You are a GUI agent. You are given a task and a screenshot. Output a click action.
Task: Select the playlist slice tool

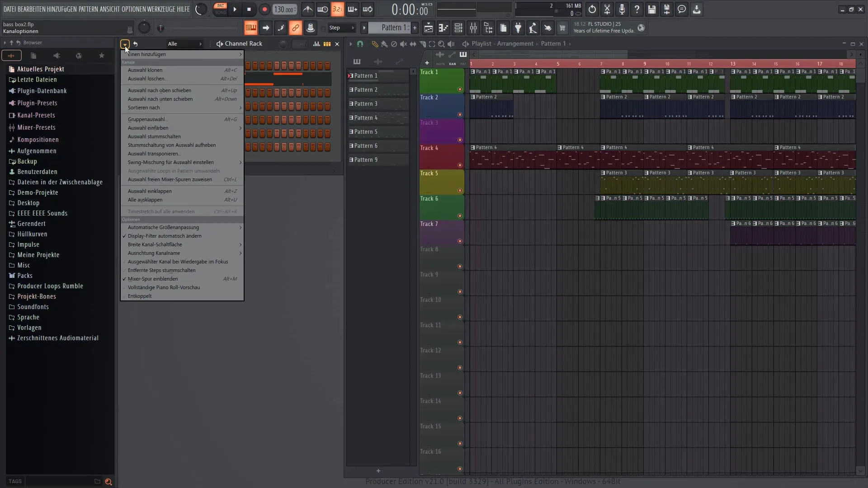click(x=422, y=44)
